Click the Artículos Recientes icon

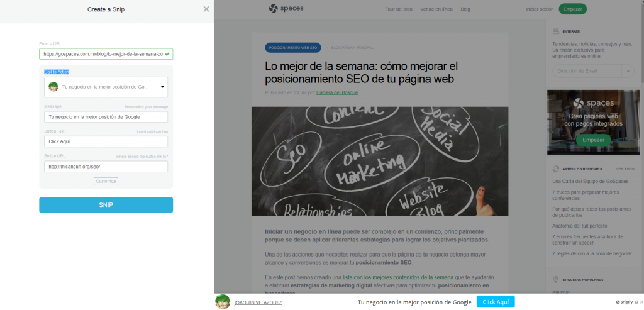coord(556,169)
